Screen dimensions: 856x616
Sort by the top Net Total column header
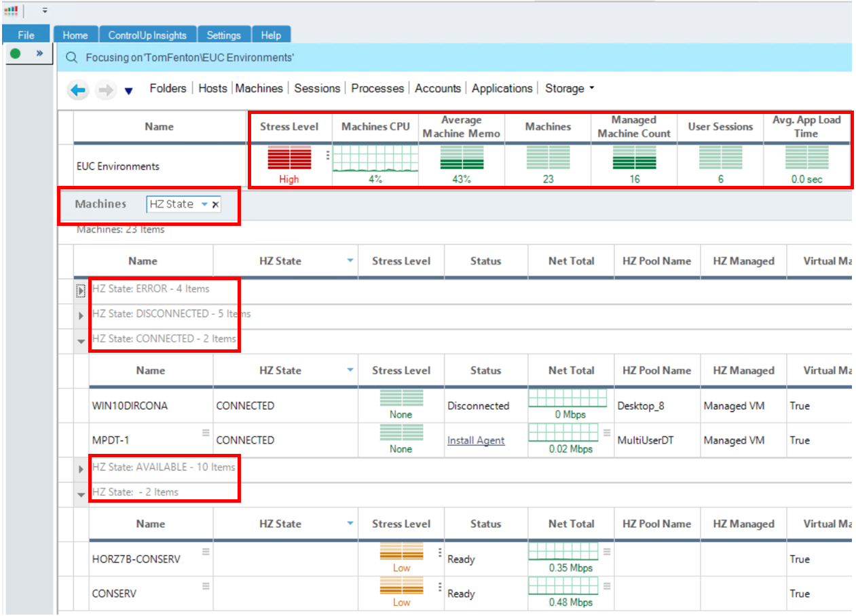572,261
